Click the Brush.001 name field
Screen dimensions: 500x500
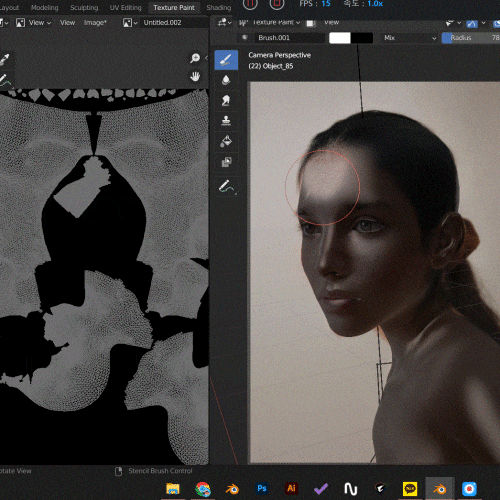[289, 38]
